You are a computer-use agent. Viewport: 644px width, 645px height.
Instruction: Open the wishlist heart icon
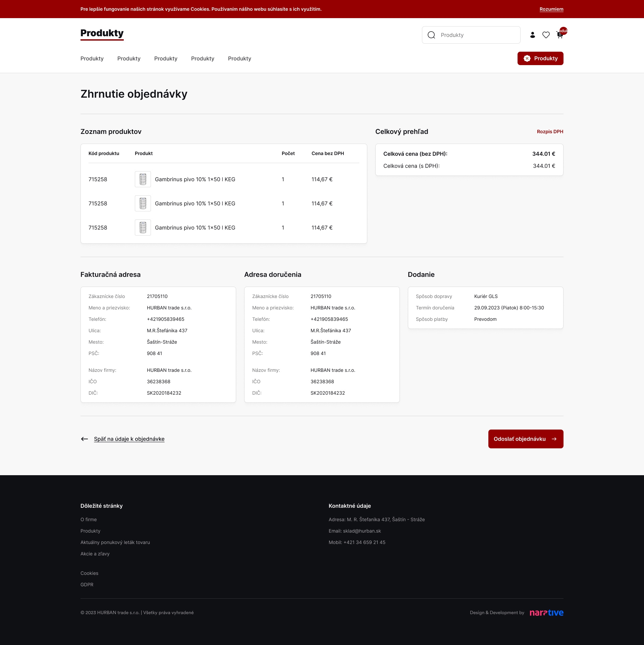[546, 35]
